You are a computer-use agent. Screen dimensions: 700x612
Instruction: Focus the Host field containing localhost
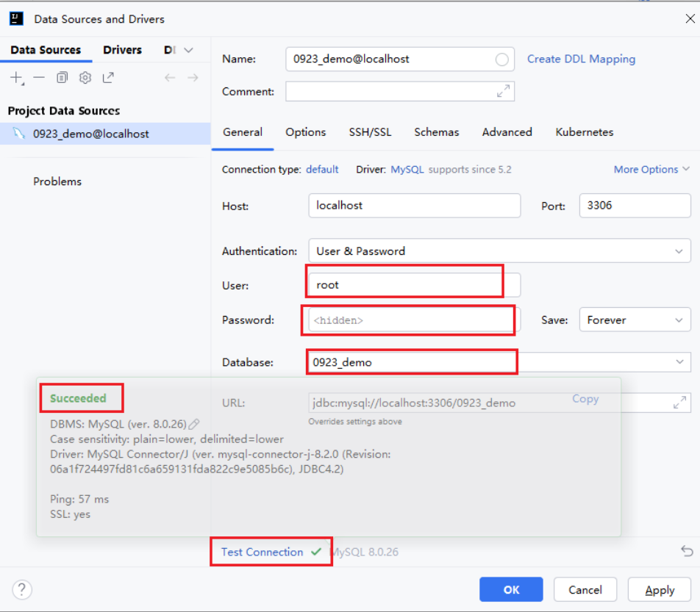pos(414,206)
